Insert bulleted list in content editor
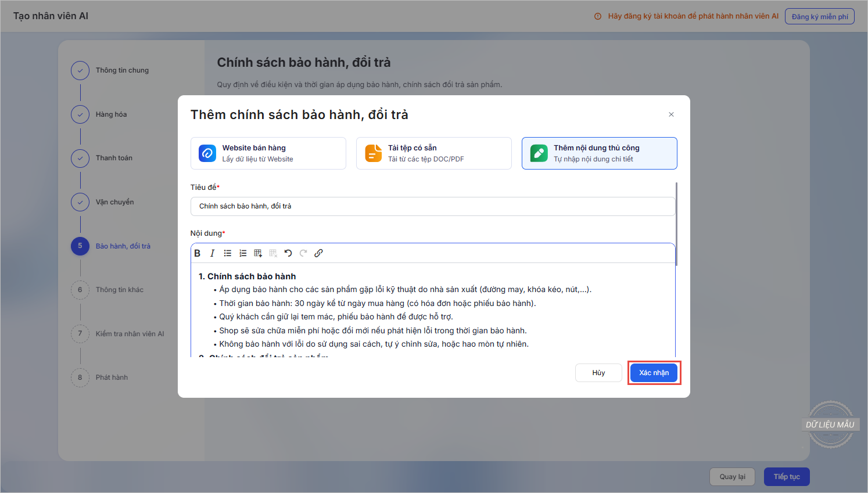Viewport: 868px width, 493px height. click(228, 253)
